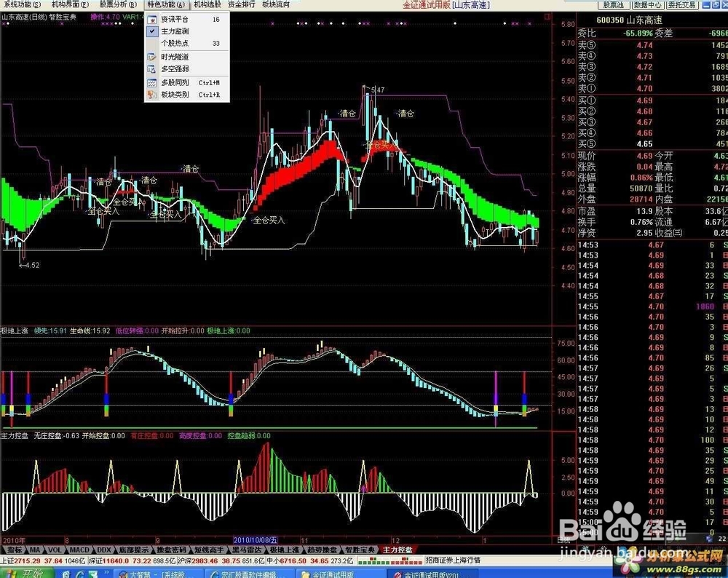The width and height of the screenshot is (728, 578).
Task: Switch to the 短线高手 tab
Action: pos(209,550)
